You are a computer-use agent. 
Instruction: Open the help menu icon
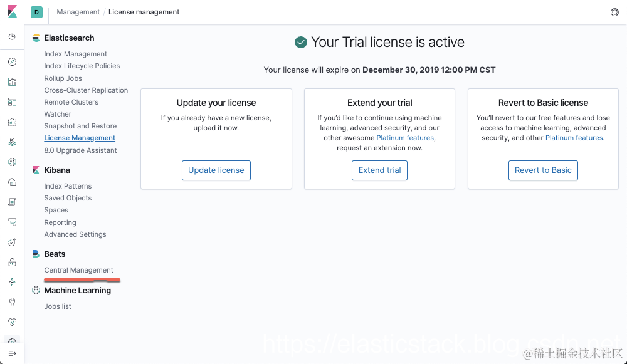(x=614, y=12)
